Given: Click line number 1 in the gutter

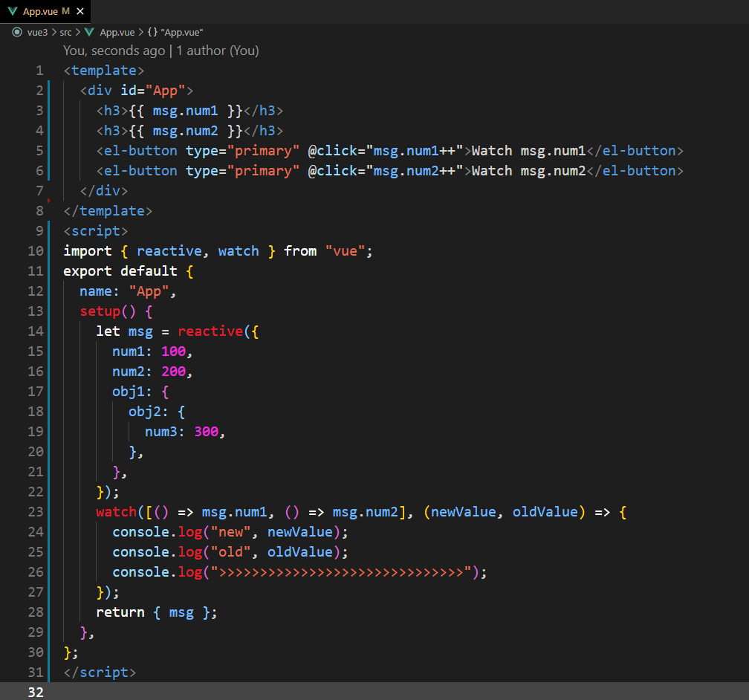Looking at the screenshot, I should (39, 71).
